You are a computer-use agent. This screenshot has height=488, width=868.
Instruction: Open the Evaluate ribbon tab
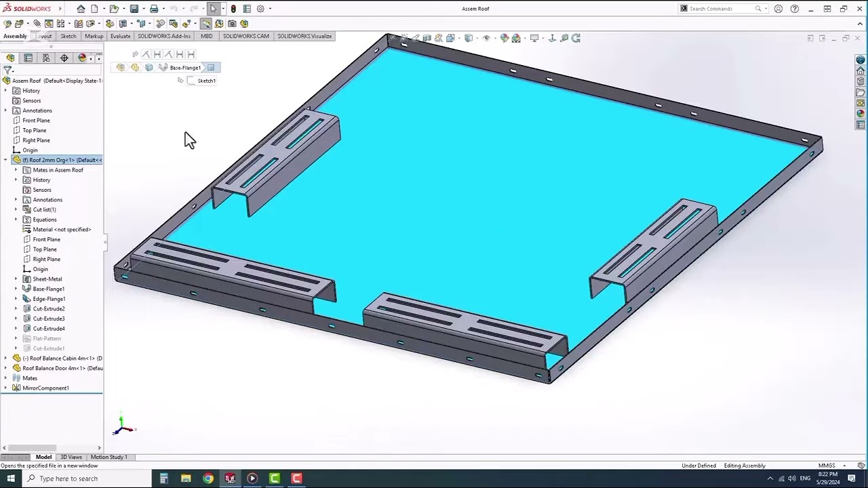[120, 36]
